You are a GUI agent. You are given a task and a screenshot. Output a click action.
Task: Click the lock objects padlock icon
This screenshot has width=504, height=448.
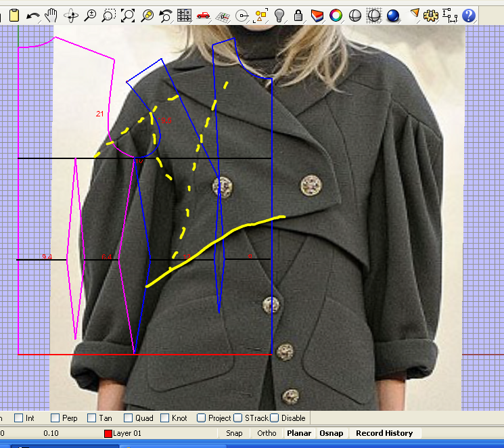click(x=298, y=16)
